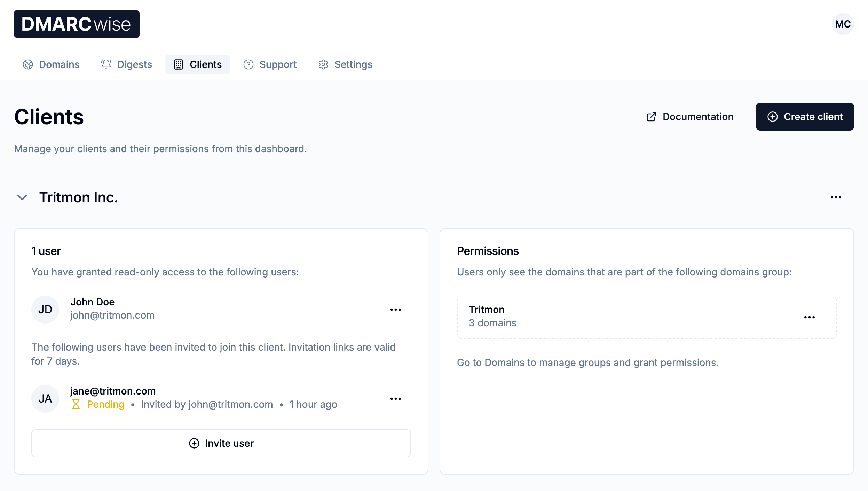This screenshot has height=491, width=868.
Task: Open the Settings tab
Action: tap(345, 64)
